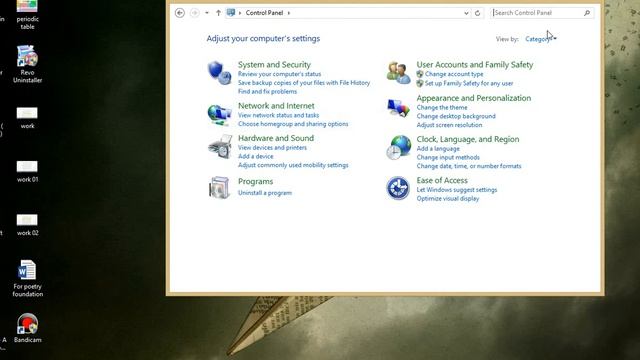640x360 pixels.
Task: Open Programs category icon
Action: coord(219,187)
